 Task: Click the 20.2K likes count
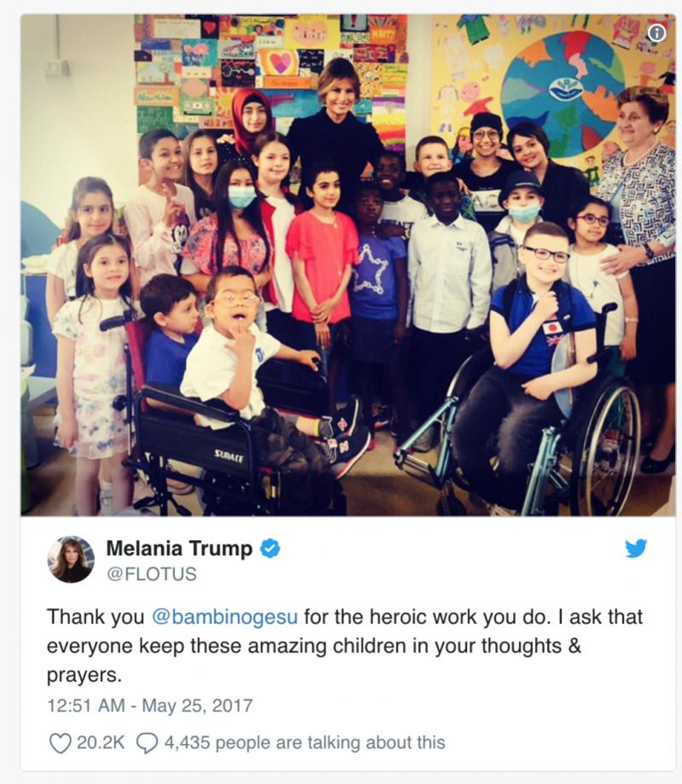pyautogui.click(x=101, y=742)
